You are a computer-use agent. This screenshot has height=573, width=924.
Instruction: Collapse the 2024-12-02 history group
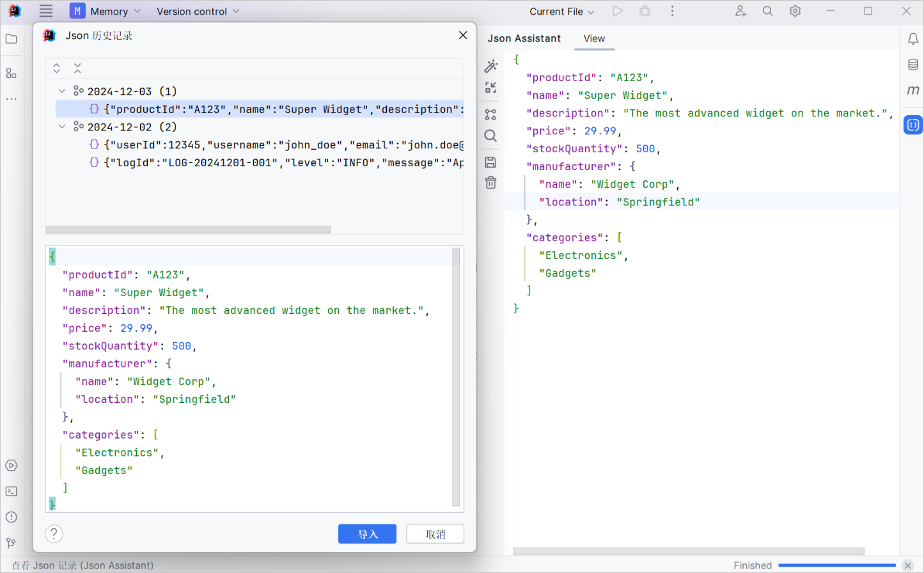(62, 127)
